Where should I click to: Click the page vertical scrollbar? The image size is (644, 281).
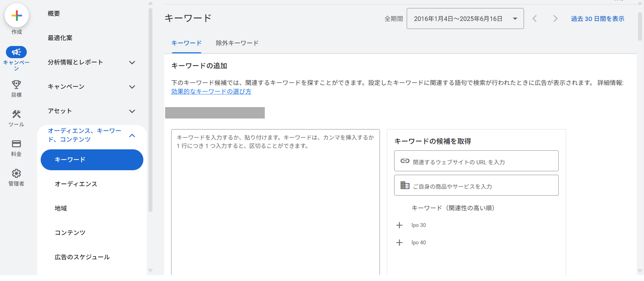click(640, 27)
